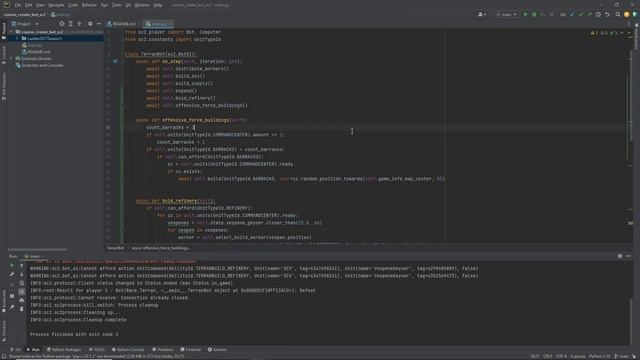Screen dimensions: 640x360
Task: Open the Project view dropdown
Action: [x=25, y=24]
